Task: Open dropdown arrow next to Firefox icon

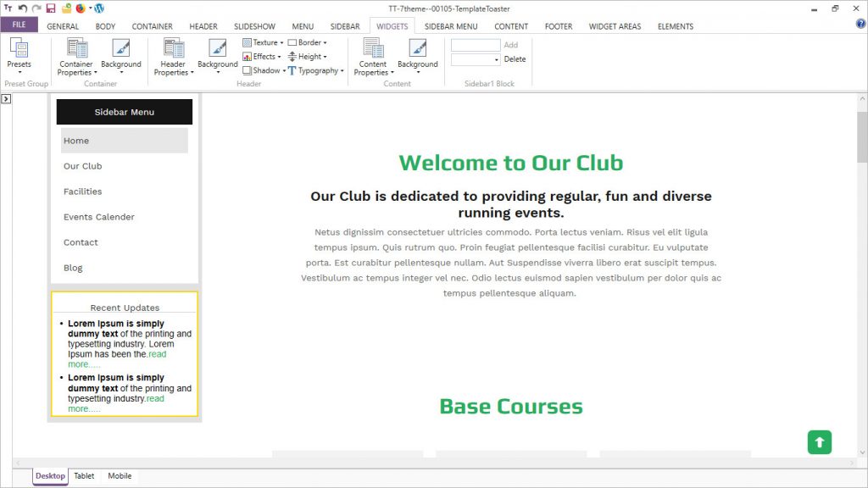Action: coord(90,8)
